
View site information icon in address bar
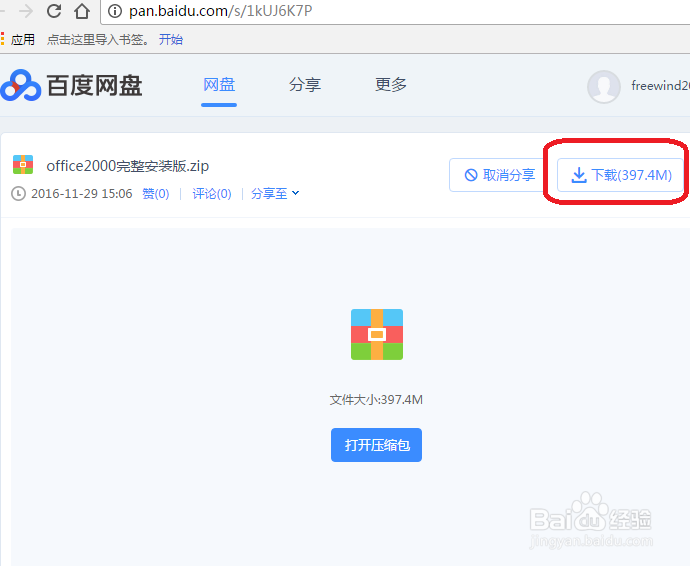[x=115, y=11]
